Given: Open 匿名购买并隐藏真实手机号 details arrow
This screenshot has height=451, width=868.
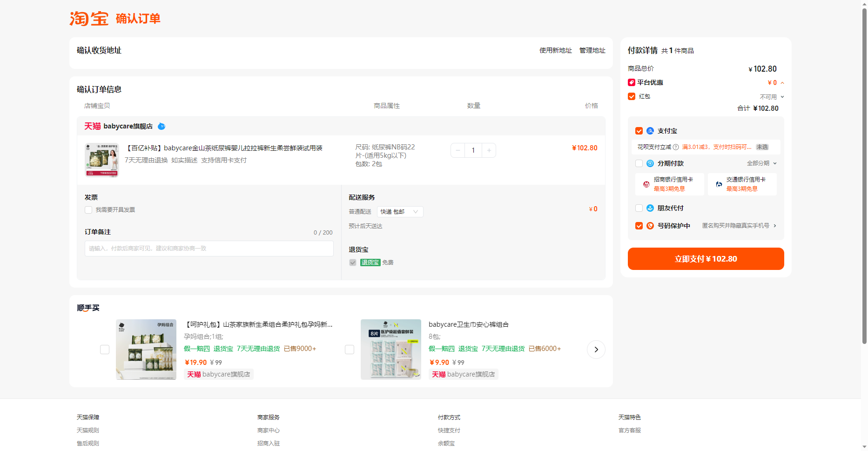Looking at the screenshot, I should pos(775,226).
